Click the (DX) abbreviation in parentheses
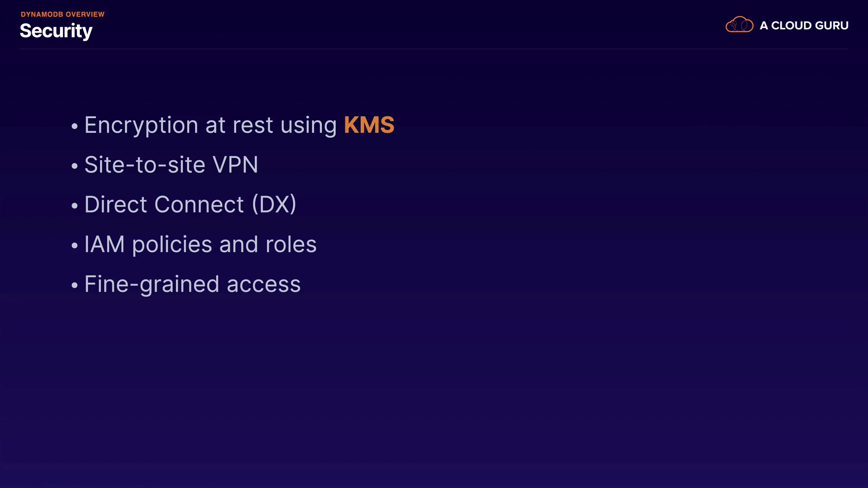This screenshot has height=488, width=868. (274, 205)
